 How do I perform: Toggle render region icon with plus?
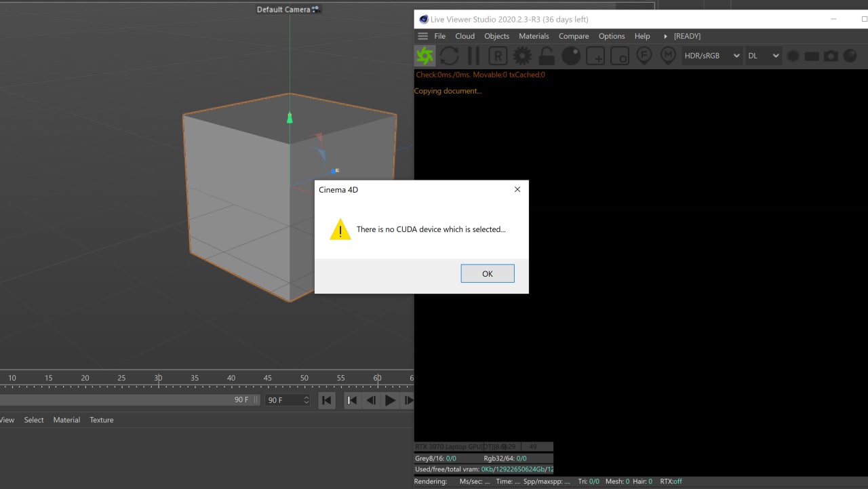point(595,56)
